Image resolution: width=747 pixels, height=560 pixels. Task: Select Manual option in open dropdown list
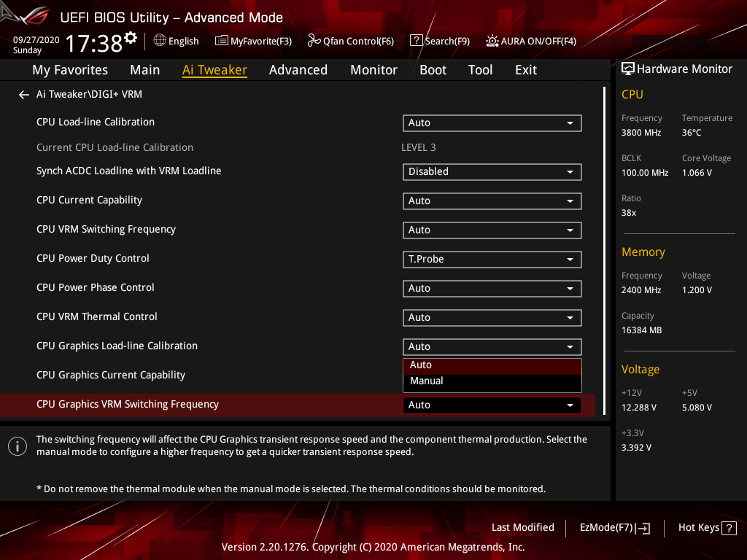492,381
